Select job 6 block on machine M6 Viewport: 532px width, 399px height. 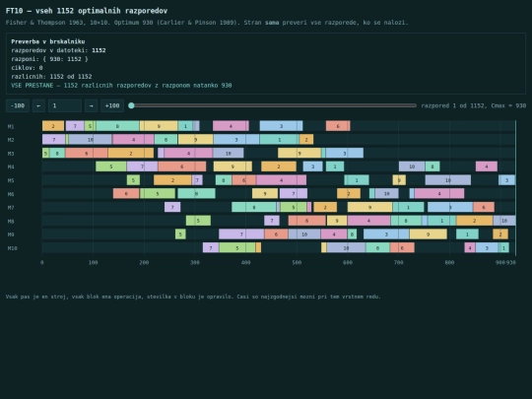tap(126, 194)
